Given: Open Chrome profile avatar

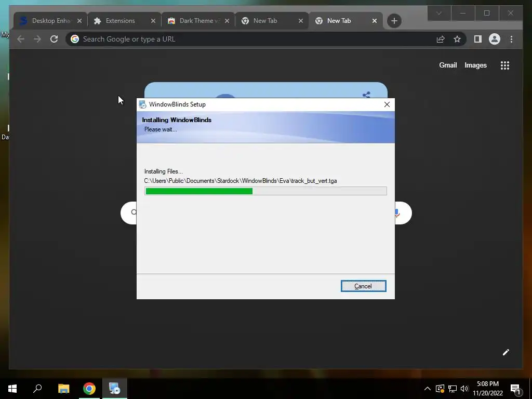Looking at the screenshot, I should click(x=495, y=39).
